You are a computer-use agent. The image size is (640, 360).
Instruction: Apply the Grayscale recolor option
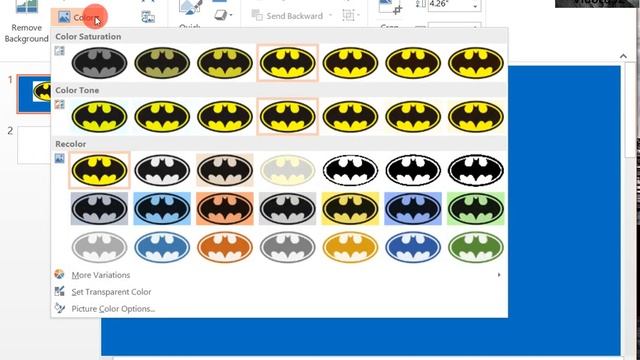(x=162, y=170)
